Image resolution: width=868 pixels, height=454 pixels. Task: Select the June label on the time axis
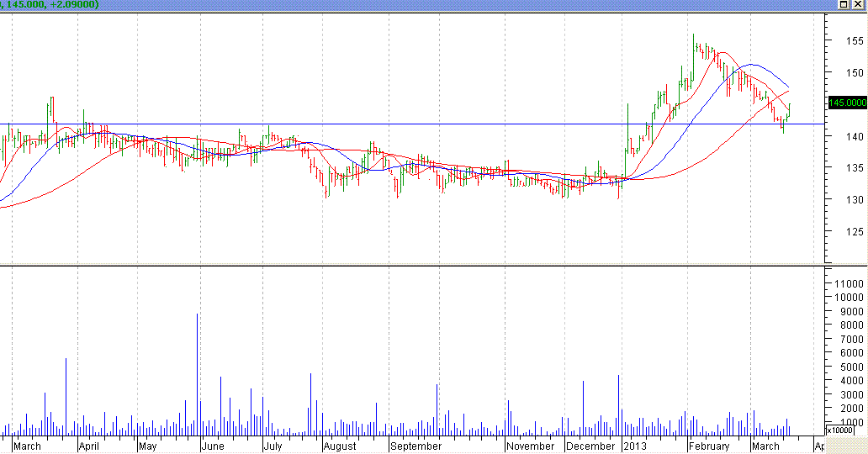pos(213,446)
